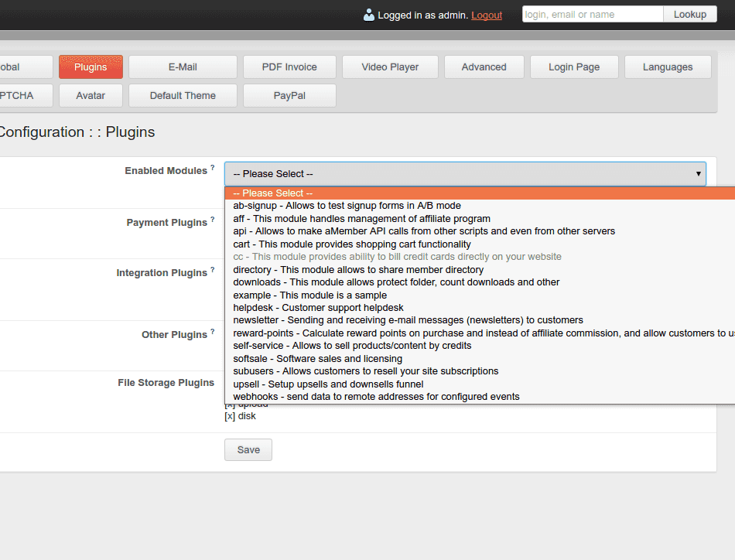Open the Avatar tab
735x560 pixels.
click(x=91, y=96)
